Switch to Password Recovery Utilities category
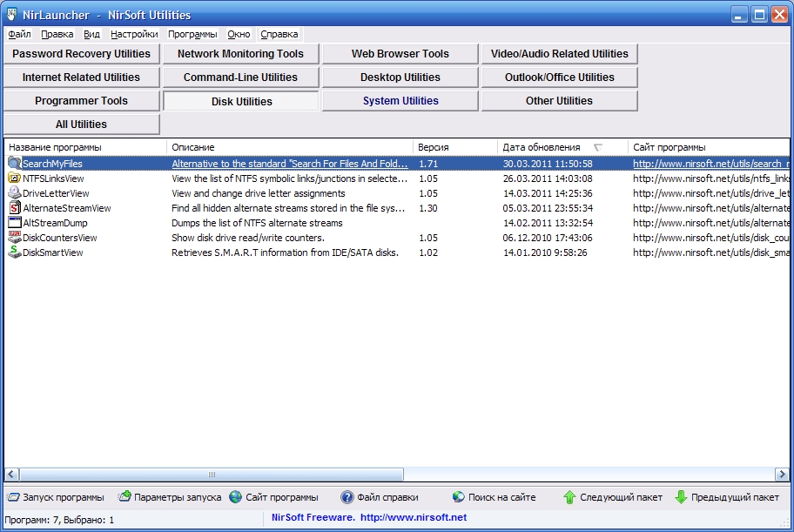Viewport: 794px width, 532px height. (x=82, y=54)
